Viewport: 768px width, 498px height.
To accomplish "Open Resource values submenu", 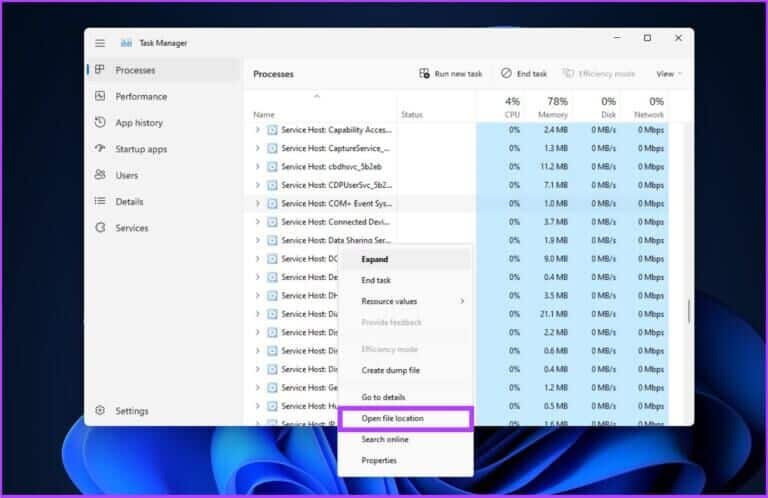I will 412,301.
